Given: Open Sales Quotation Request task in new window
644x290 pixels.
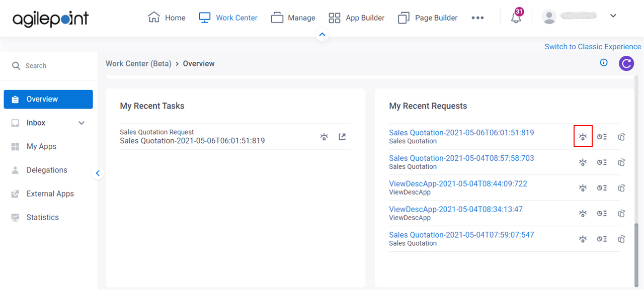Looking at the screenshot, I should click(342, 137).
